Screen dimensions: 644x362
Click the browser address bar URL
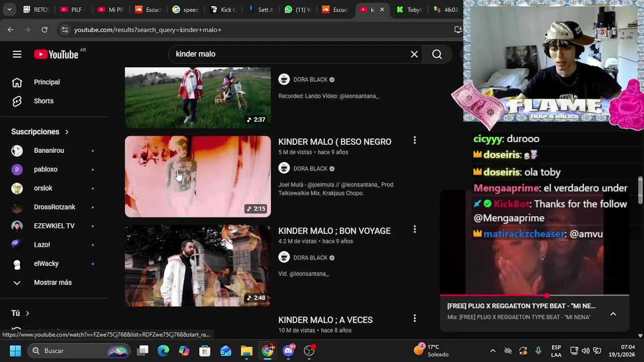(148, 30)
